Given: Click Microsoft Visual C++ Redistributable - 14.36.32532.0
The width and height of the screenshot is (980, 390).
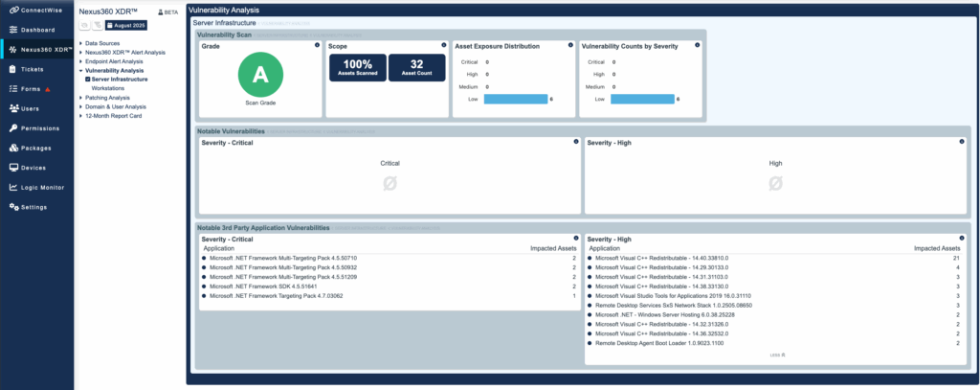Looking at the screenshot, I should (662, 333).
